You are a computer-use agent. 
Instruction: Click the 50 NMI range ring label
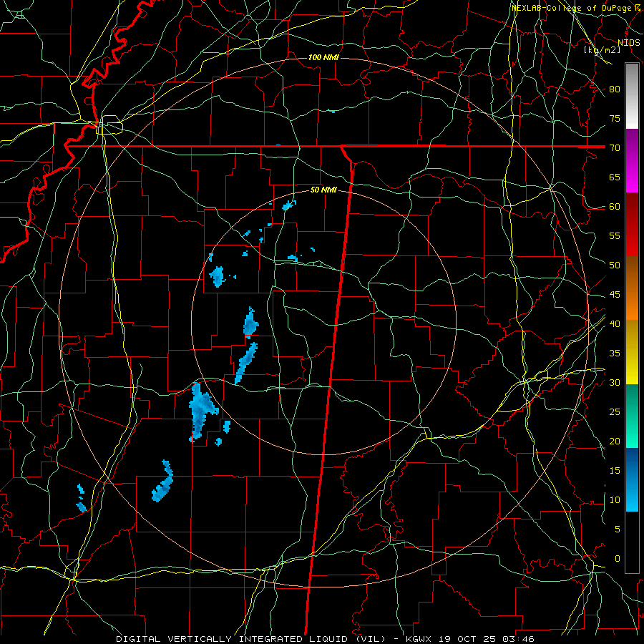(x=323, y=190)
